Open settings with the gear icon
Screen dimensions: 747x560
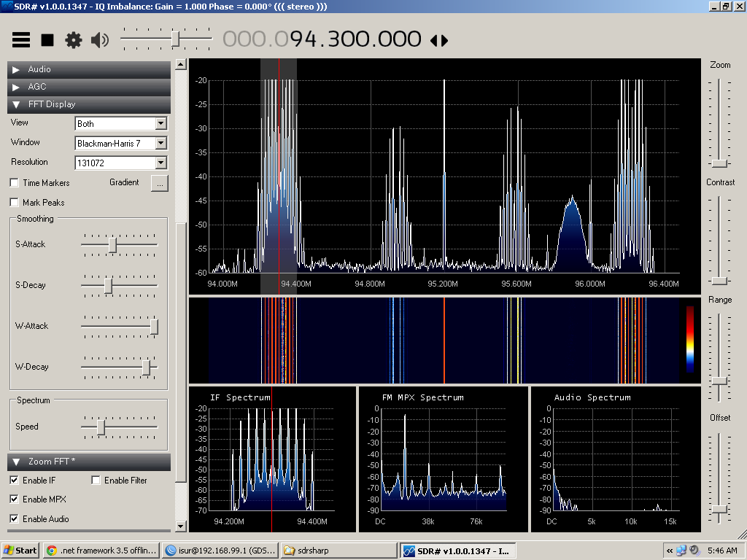coord(74,40)
